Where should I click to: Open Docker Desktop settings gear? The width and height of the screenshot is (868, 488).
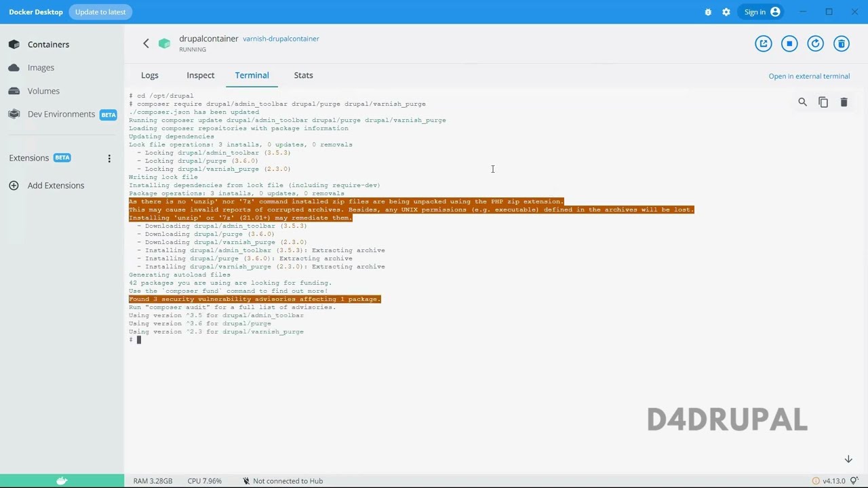click(x=726, y=12)
